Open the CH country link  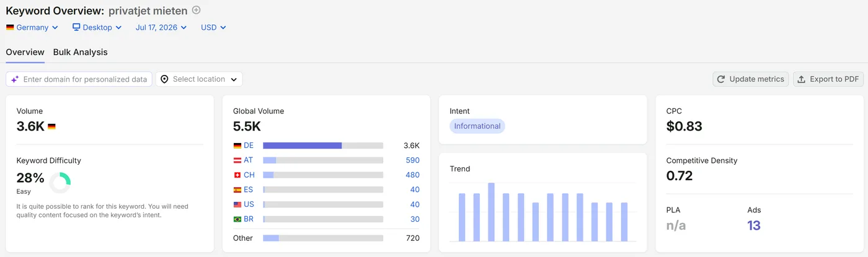(249, 175)
